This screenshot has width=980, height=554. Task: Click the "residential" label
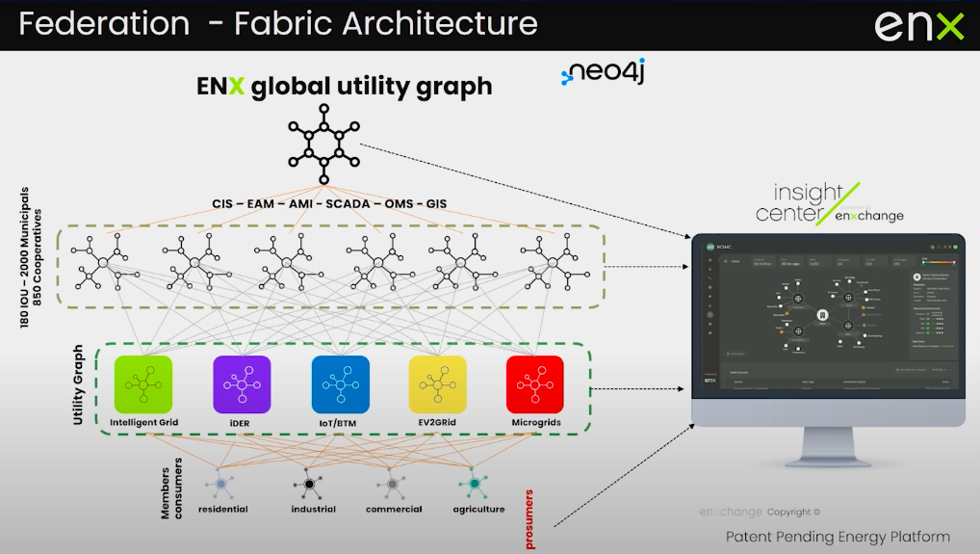[x=223, y=509]
